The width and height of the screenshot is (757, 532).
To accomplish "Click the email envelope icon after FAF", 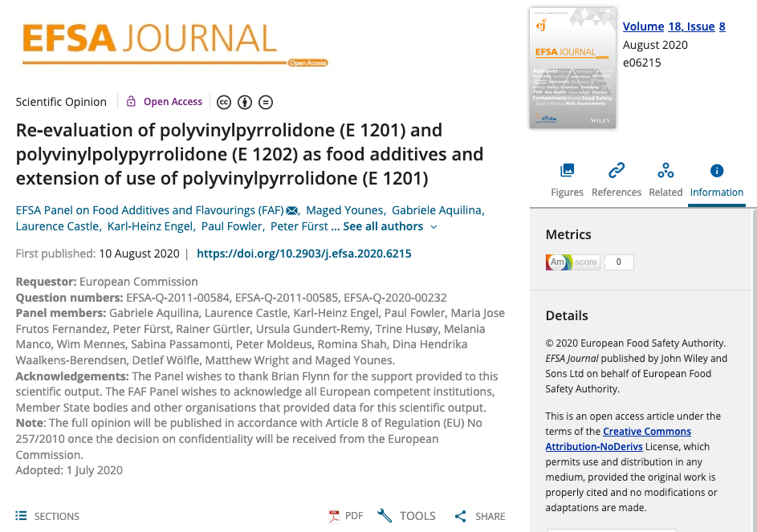I will tap(292, 211).
